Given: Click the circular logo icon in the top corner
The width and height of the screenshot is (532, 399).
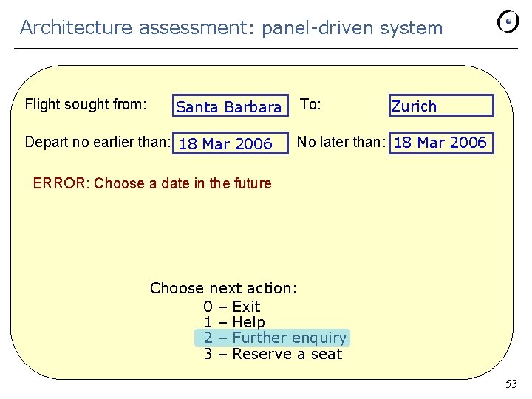Looking at the screenshot, I should (508, 22).
